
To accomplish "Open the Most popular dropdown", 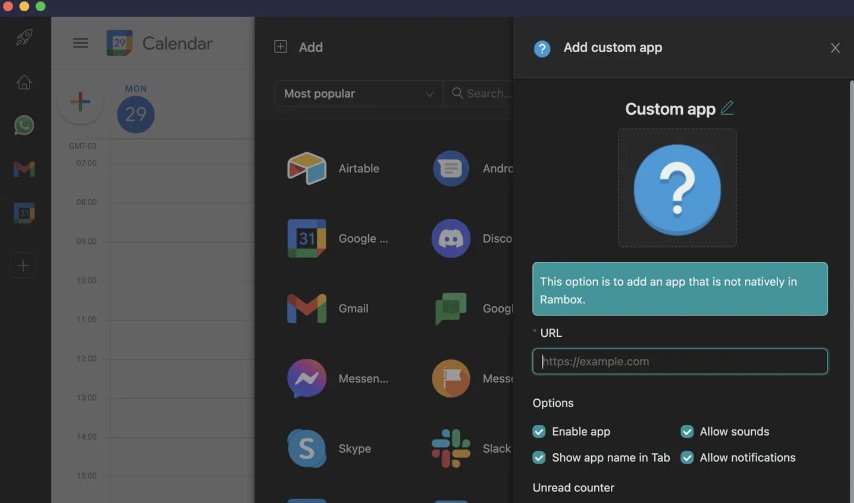I will tap(358, 94).
